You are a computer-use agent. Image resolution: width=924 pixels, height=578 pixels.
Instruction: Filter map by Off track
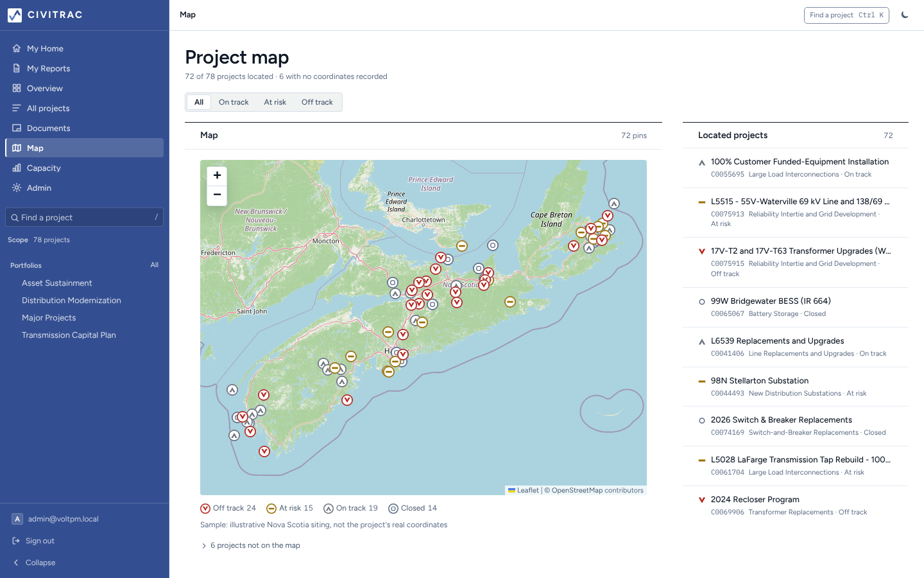click(x=317, y=102)
